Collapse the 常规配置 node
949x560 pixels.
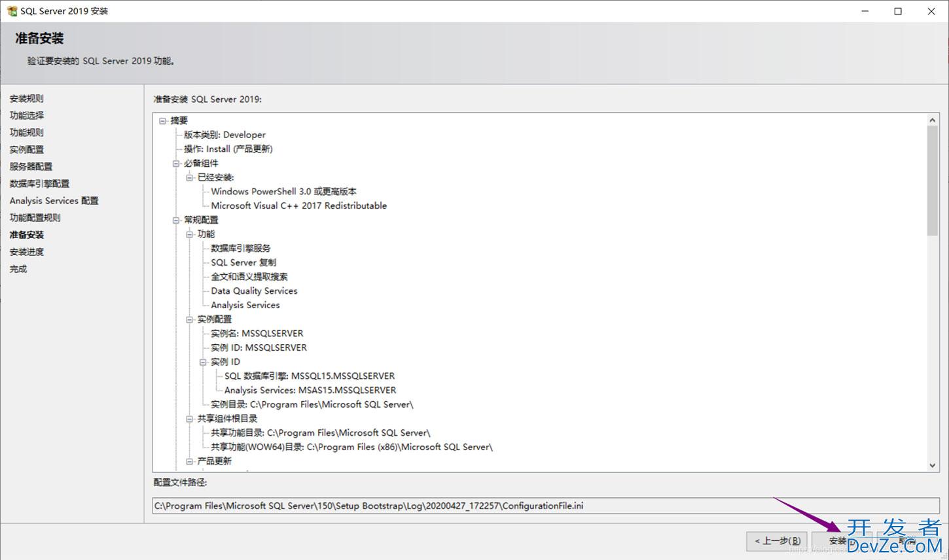click(x=176, y=220)
